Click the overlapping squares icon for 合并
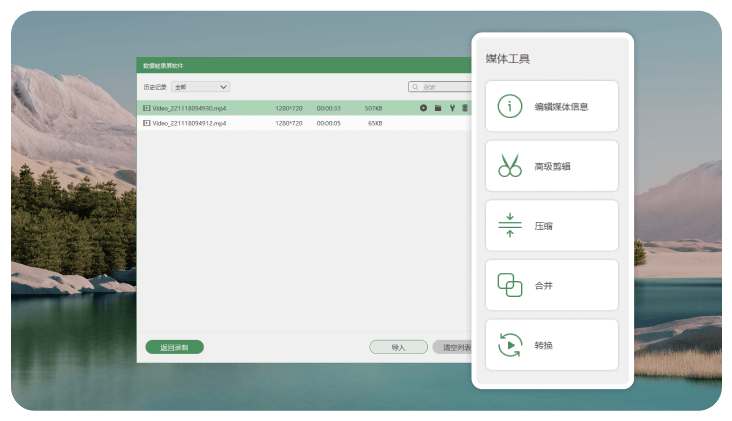 (x=510, y=285)
